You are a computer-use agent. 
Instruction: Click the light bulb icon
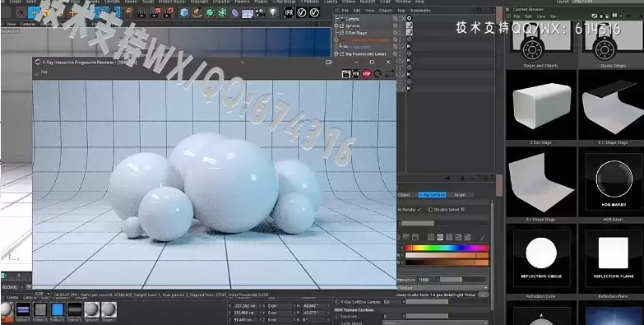[273, 12]
